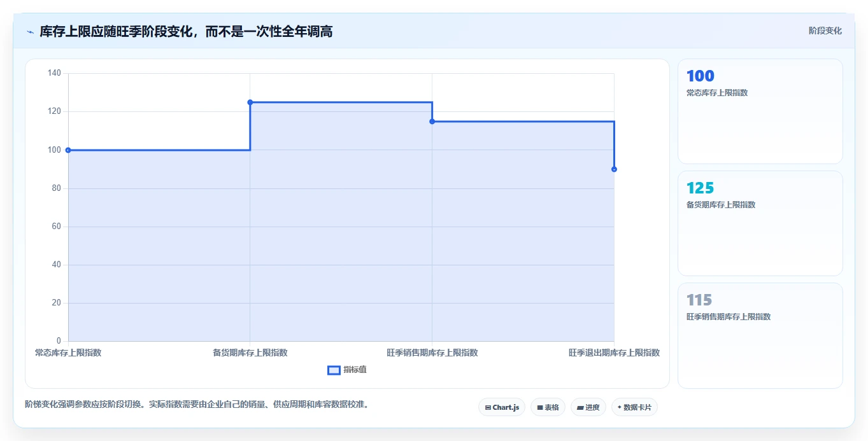Open the 125 备货期库存上限指数 card
Viewport: 868px width, 441px height.
coord(760,223)
